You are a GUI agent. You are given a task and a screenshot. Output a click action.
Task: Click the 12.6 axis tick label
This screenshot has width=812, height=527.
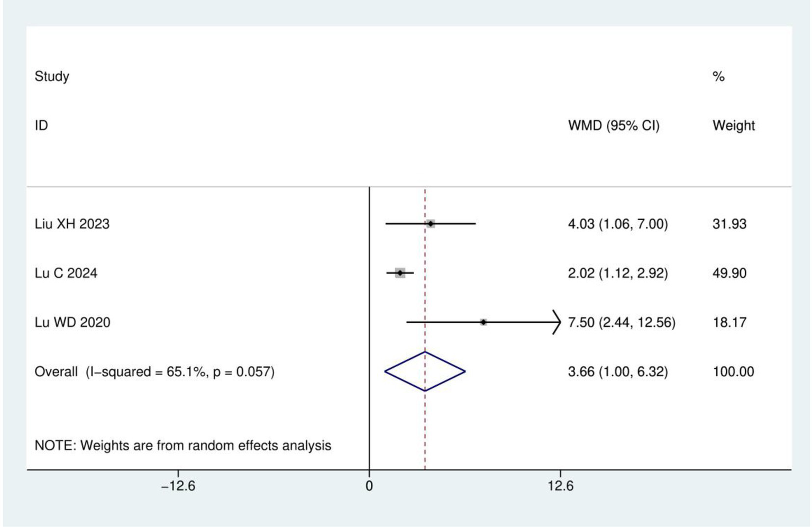[561, 486]
